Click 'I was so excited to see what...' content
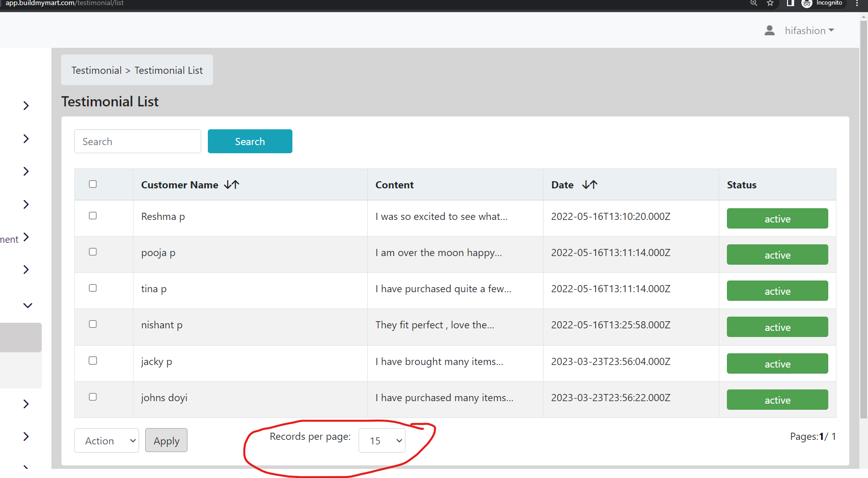This screenshot has width=868, height=478. 442,216
